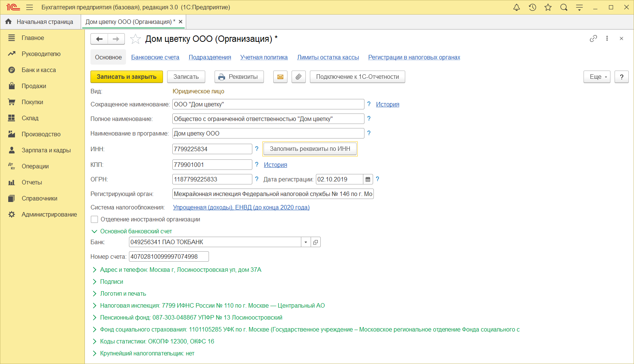Open registration date calendar picker
The image size is (634, 364).
pyautogui.click(x=368, y=180)
